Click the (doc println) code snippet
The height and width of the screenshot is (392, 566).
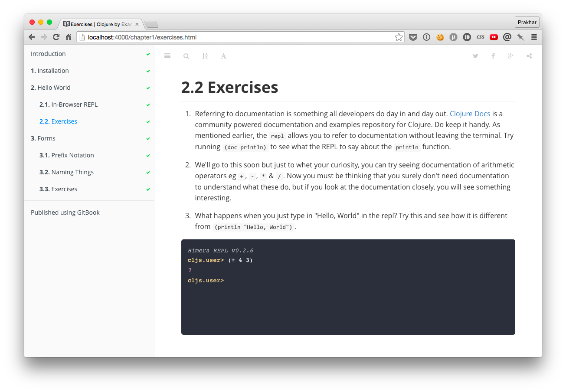click(245, 147)
